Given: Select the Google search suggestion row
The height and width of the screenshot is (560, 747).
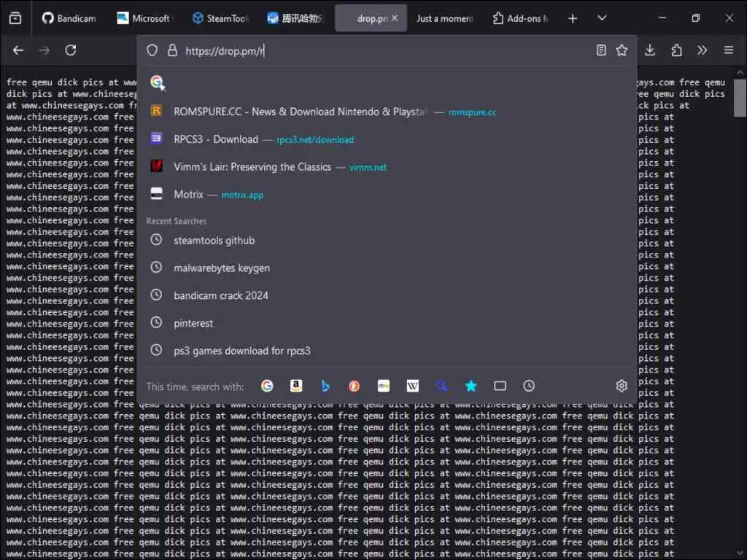Looking at the screenshot, I should [387, 83].
